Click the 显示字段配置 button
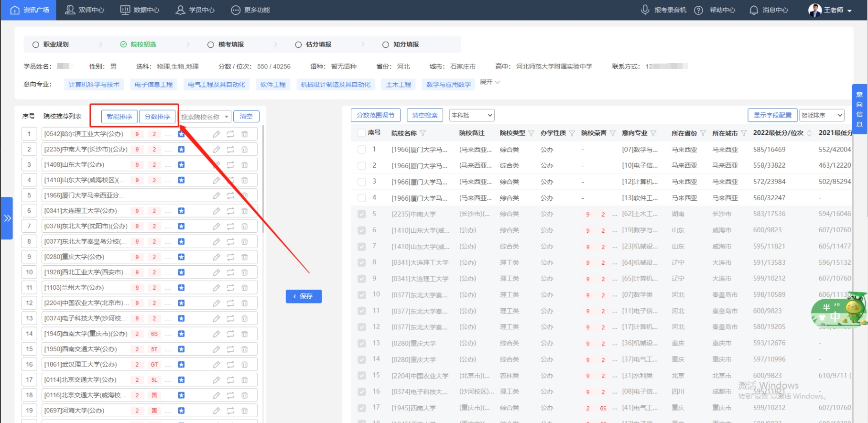 (x=773, y=115)
